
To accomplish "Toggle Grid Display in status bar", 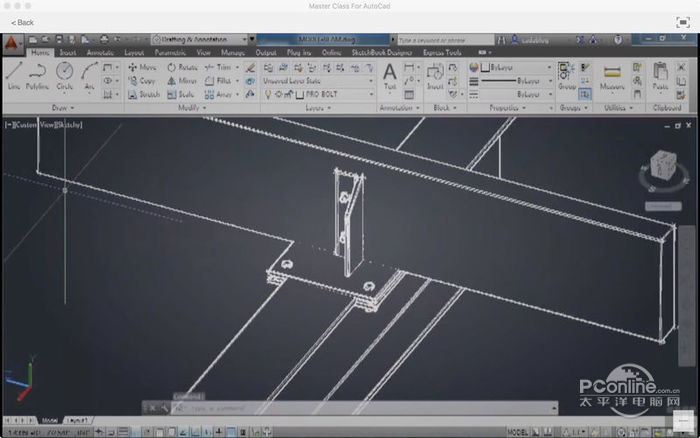I will 123,432.
